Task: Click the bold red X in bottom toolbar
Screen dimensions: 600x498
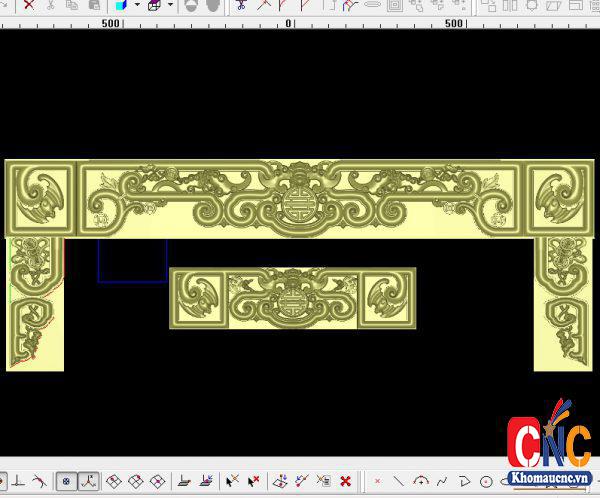Action: [345, 482]
